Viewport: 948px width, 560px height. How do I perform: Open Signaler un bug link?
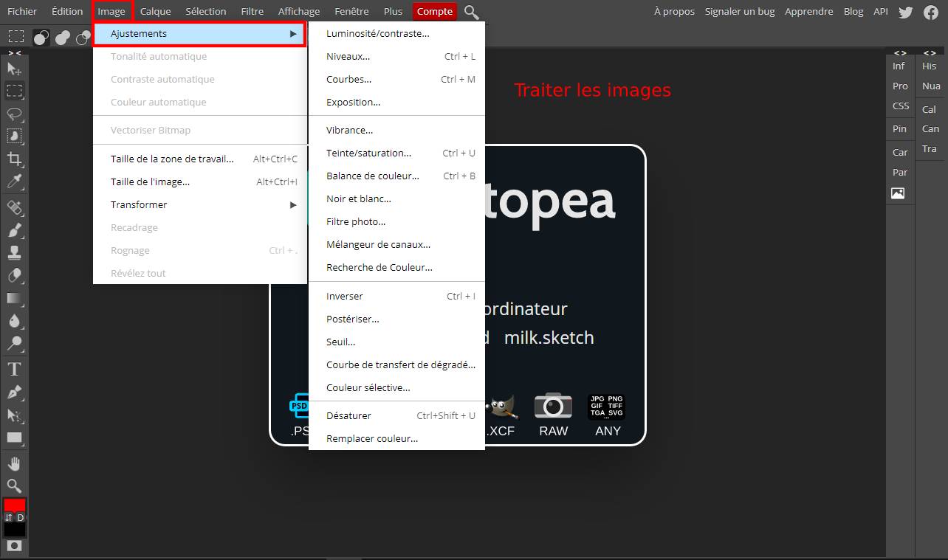point(738,11)
